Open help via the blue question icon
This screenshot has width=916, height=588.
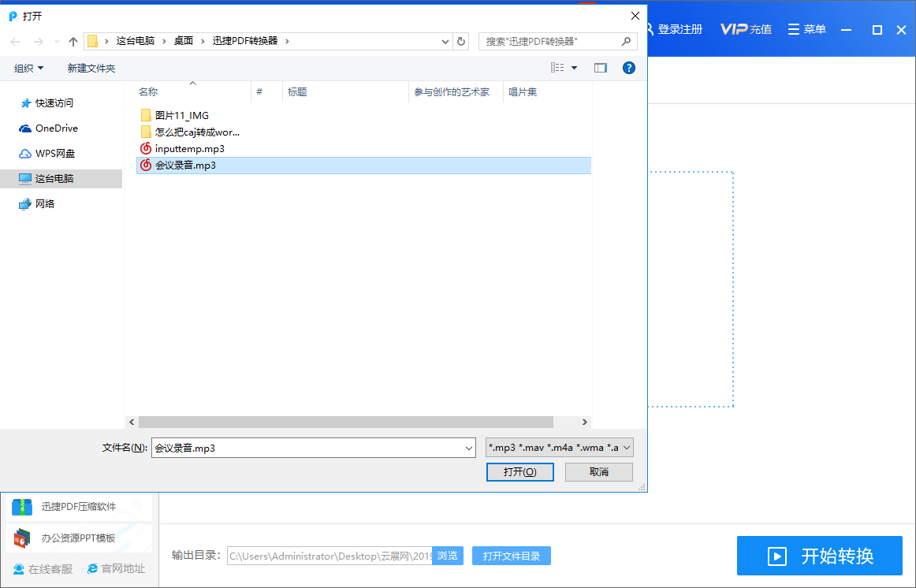(x=628, y=68)
